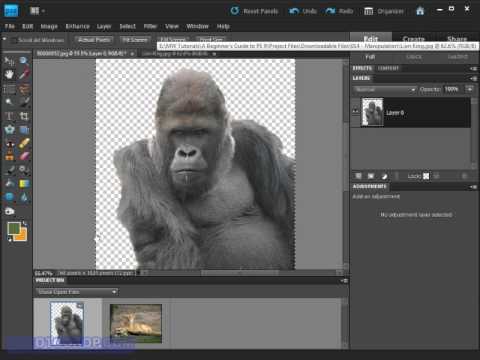
Task: Open the Layers panel options menu
Action: pyautogui.click(x=473, y=78)
